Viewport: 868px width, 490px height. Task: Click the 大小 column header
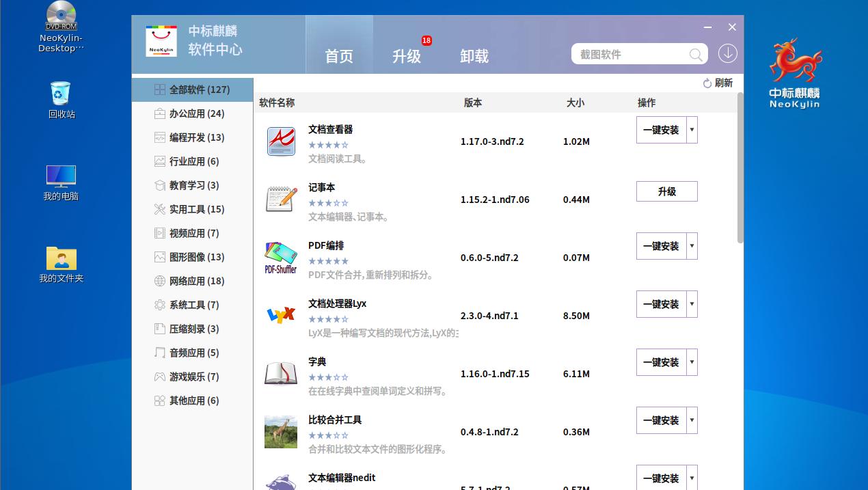575,103
